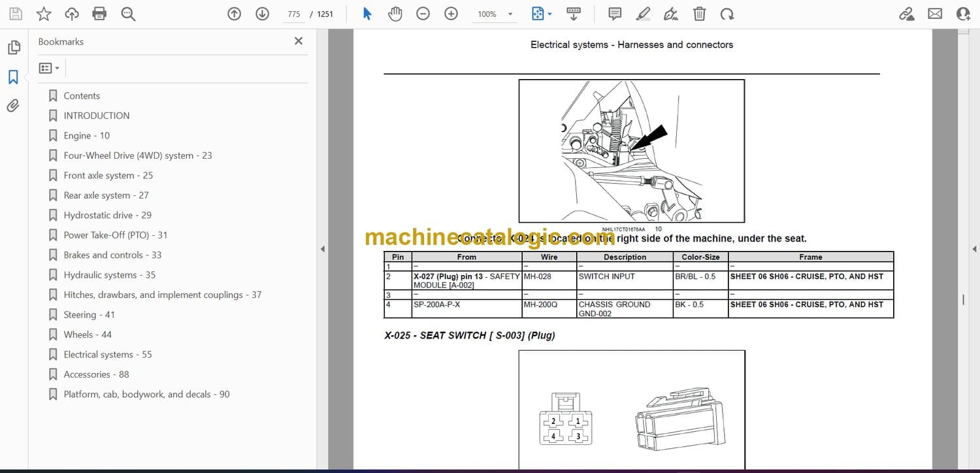Image resolution: width=980 pixels, height=473 pixels.
Task: Open the bookmarks options dropdown menu
Action: [x=49, y=68]
